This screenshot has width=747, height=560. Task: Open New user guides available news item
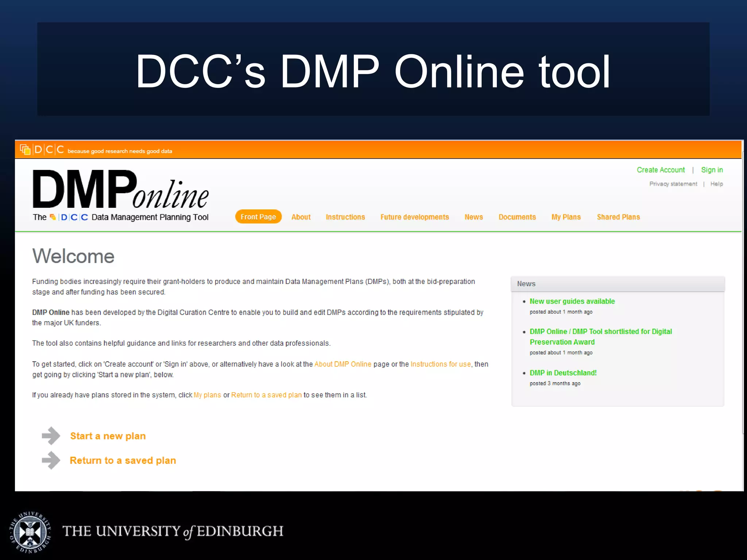click(572, 302)
